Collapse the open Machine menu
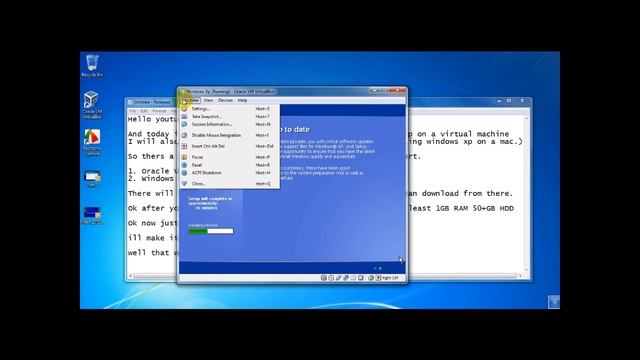This screenshot has height=360, width=640. coord(190,100)
